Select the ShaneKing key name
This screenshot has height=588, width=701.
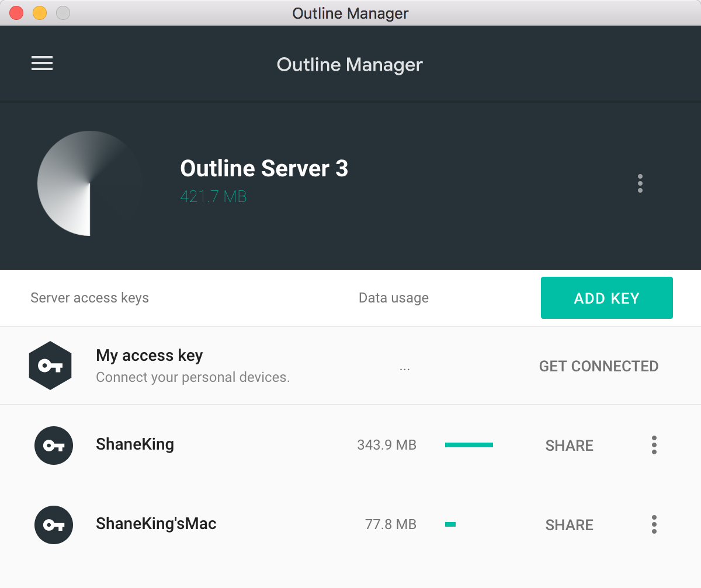(x=135, y=444)
